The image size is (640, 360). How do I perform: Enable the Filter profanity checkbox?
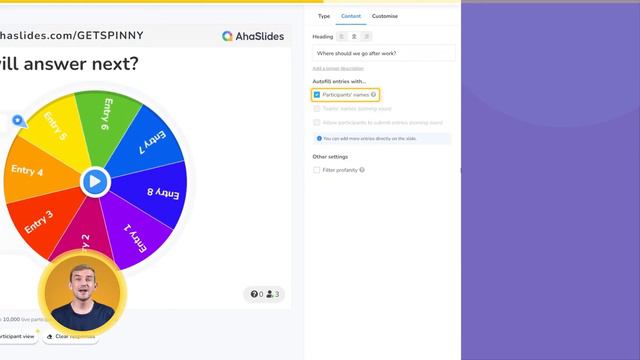point(317,170)
